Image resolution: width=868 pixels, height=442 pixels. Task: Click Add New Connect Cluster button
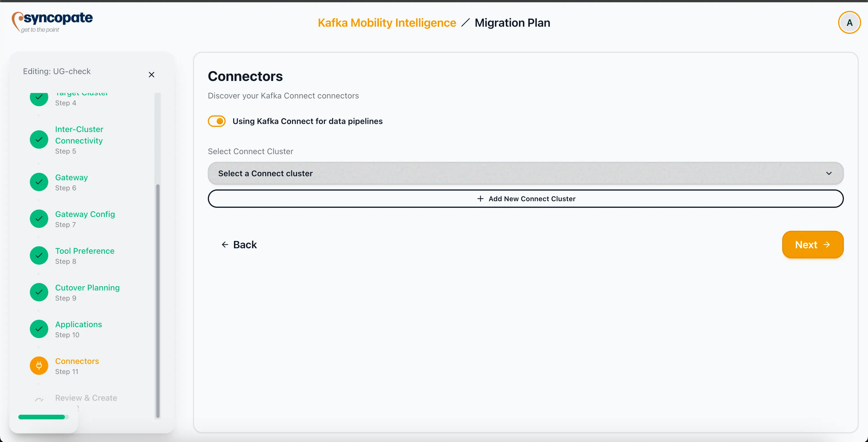(x=525, y=199)
